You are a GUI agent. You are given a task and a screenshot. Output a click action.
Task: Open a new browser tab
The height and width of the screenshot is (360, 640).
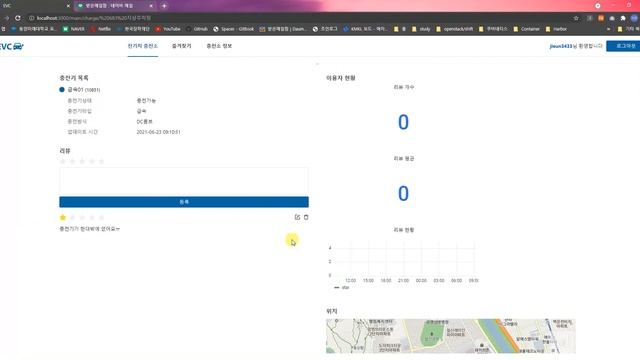[x=164, y=6]
